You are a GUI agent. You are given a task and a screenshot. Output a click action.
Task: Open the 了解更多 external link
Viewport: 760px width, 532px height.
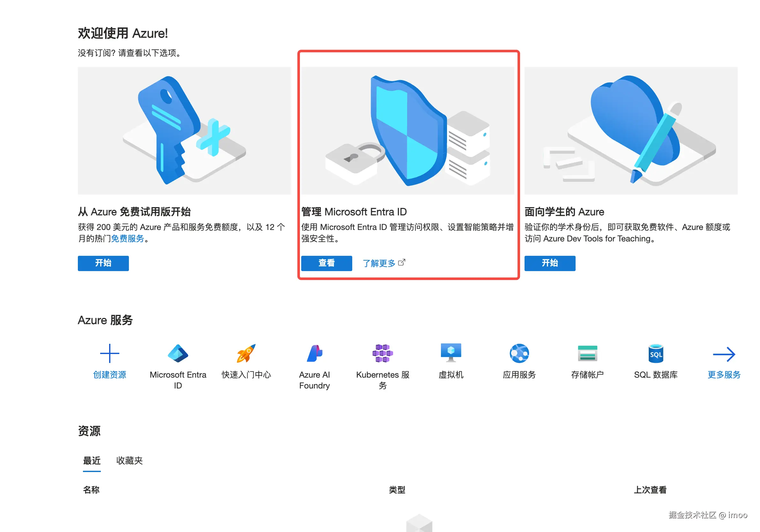[x=384, y=263]
